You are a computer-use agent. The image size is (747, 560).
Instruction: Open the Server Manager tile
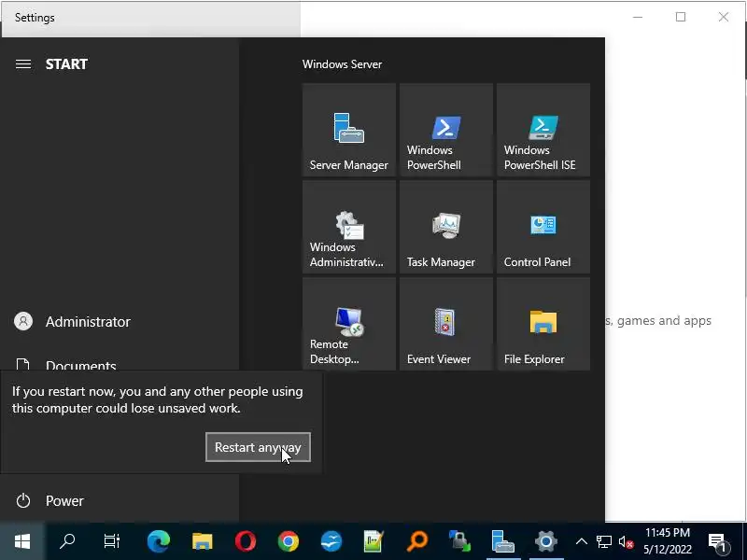[348, 130]
